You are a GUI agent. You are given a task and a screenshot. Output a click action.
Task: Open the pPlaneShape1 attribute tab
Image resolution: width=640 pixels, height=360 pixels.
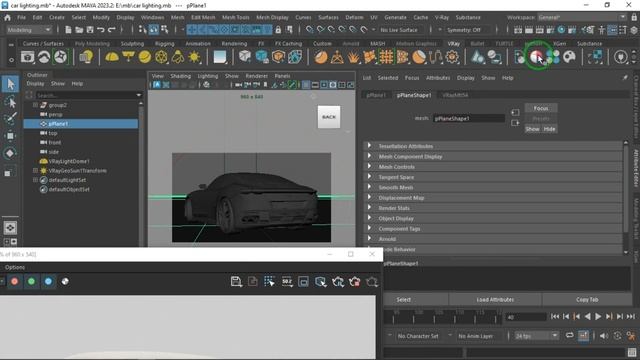point(414,95)
